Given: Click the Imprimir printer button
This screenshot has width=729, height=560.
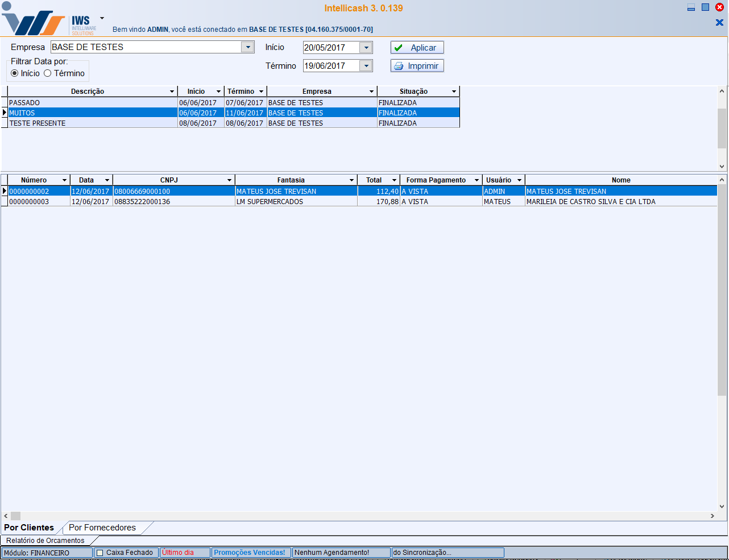Looking at the screenshot, I should (417, 66).
